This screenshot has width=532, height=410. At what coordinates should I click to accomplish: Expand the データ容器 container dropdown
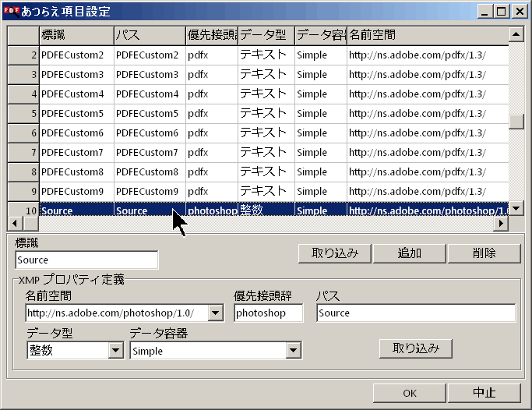coord(294,351)
